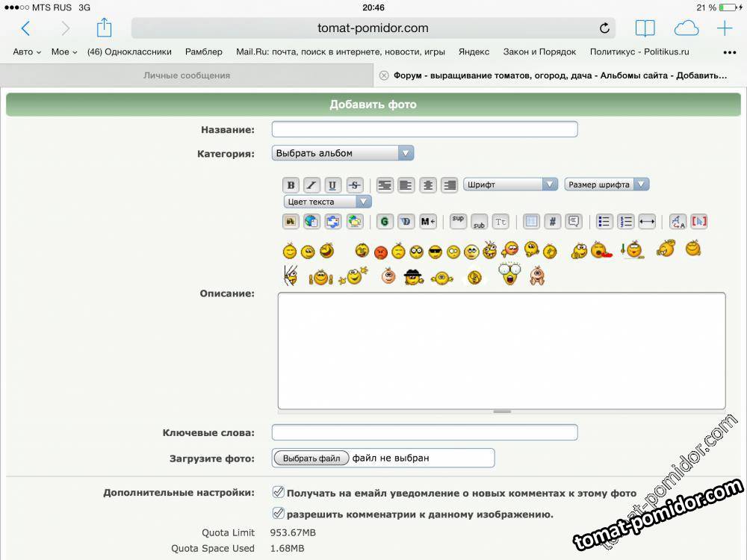
Task: Tap the Safari share icon
Action: (104, 28)
